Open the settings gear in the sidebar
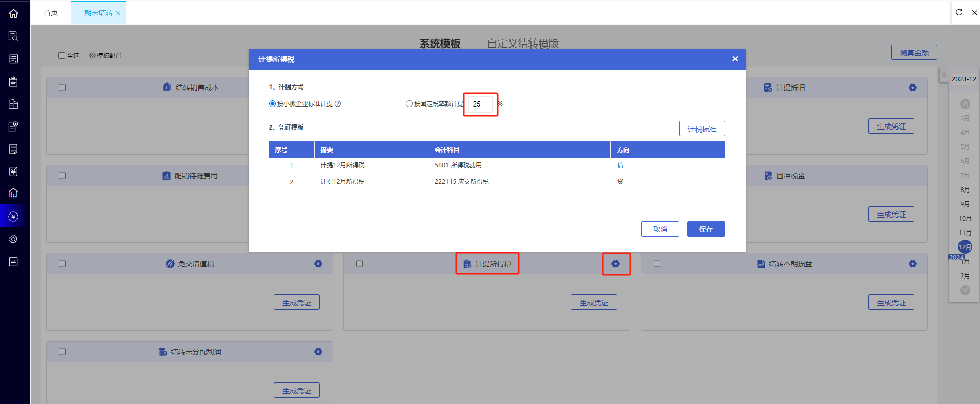 coord(14,239)
